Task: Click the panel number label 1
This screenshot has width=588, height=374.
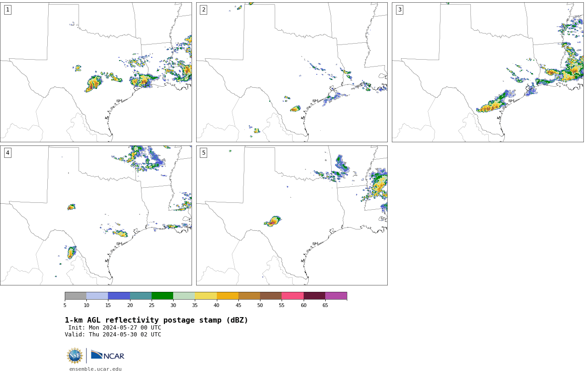Action: pyautogui.click(x=7, y=10)
